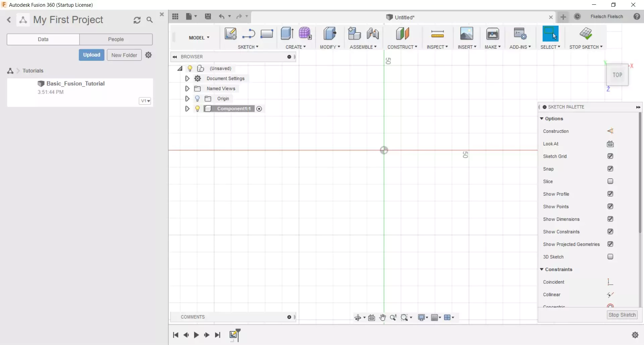Activate Component1:1 radio button
The image size is (644, 345).
(x=259, y=109)
